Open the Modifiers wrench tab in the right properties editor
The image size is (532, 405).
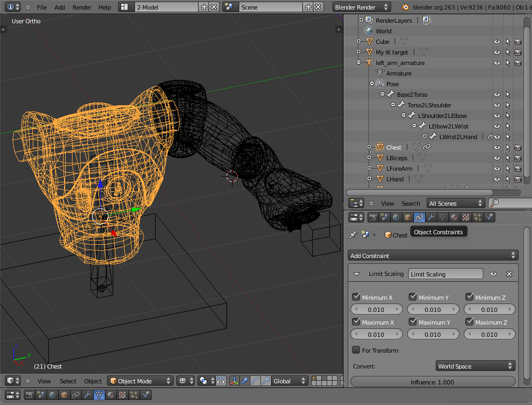(431, 217)
